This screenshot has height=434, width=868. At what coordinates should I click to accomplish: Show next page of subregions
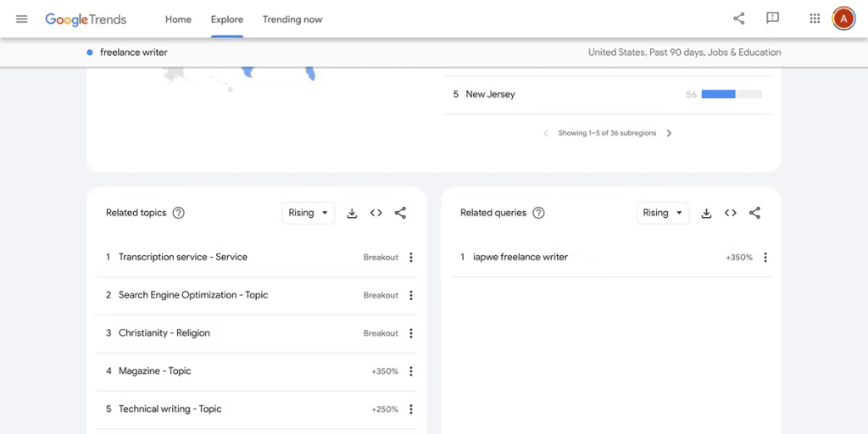[669, 133]
